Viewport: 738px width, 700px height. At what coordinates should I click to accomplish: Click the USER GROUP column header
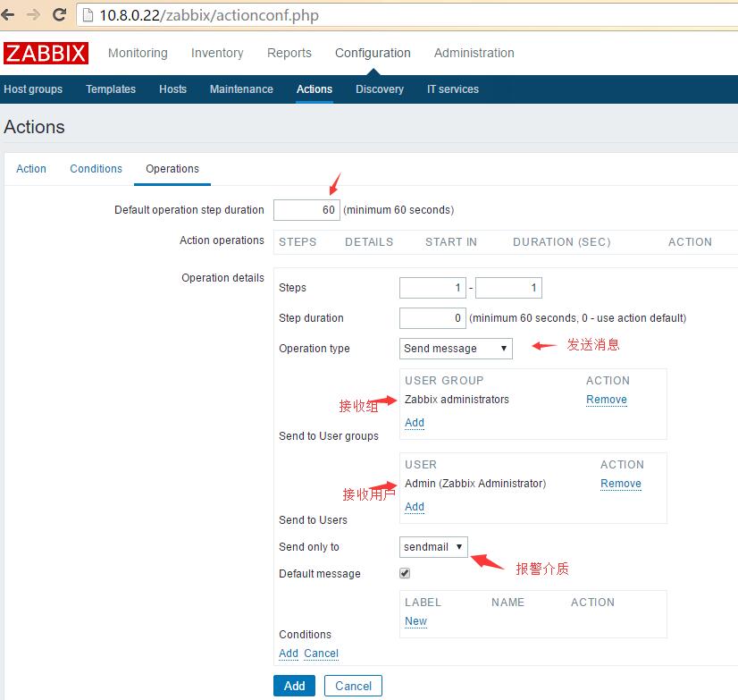coord(444,381)
